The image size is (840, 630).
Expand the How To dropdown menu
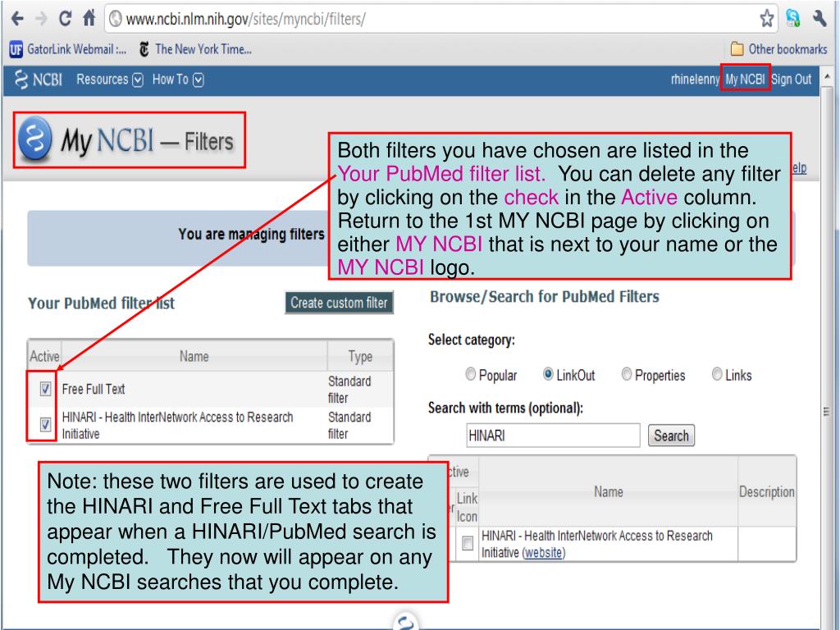pyautogui.click(x=178, y=80)
